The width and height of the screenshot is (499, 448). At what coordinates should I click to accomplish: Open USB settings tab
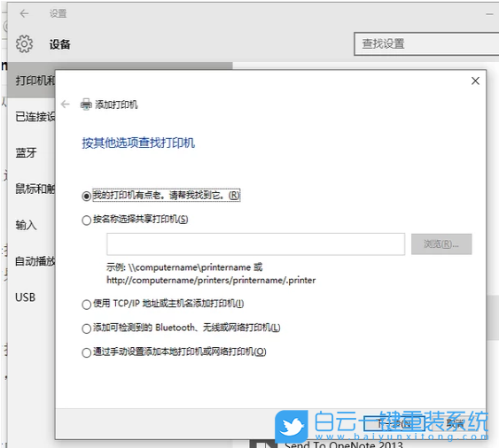[31, 297]
